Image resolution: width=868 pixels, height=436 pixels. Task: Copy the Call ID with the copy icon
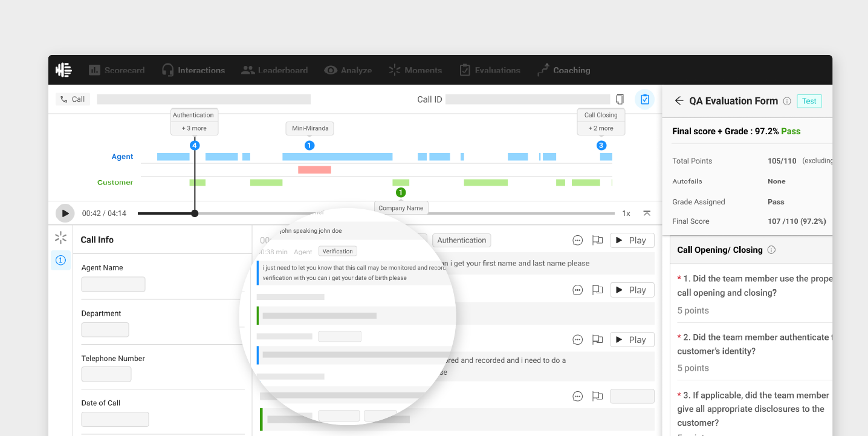click(620, 99)
